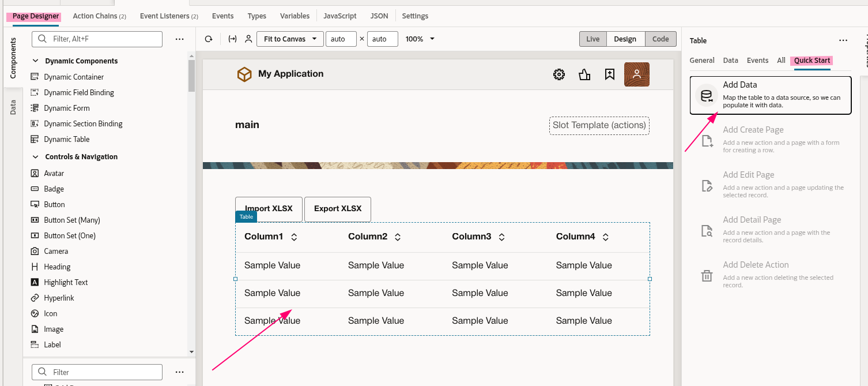Viewport: 868px width, 386px height.
Task: Open application settings via the gear icon
Action: tap(558, 74)
